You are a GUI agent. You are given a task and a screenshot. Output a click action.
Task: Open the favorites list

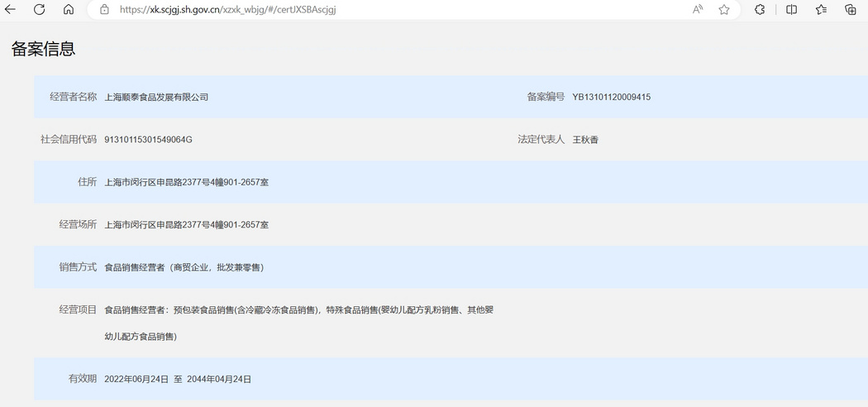822,9
